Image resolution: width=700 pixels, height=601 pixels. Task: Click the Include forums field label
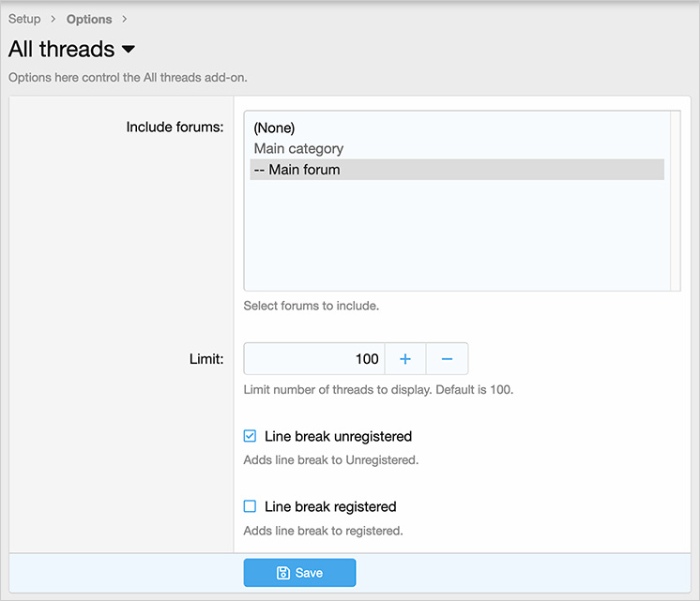coord(175,127)
